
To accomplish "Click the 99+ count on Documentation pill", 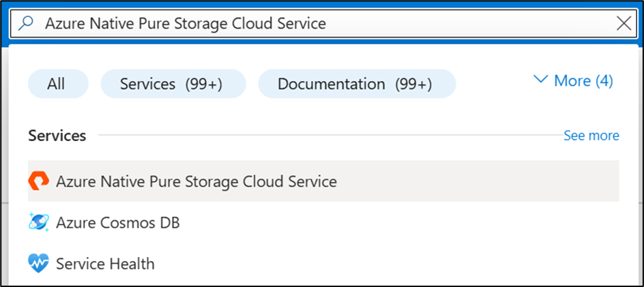I will [414, 84].
